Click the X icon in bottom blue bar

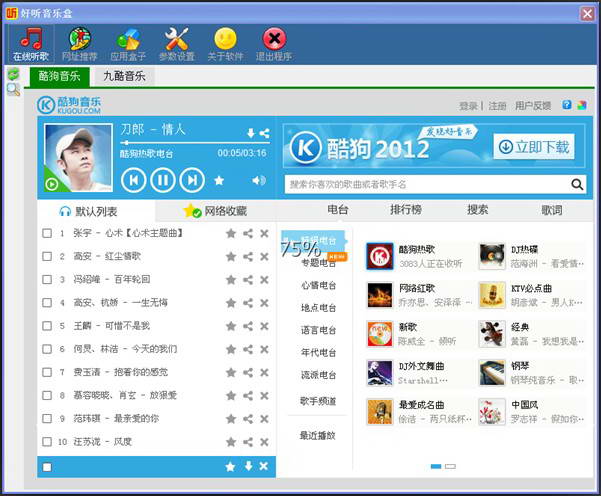[x=264, y=466]
